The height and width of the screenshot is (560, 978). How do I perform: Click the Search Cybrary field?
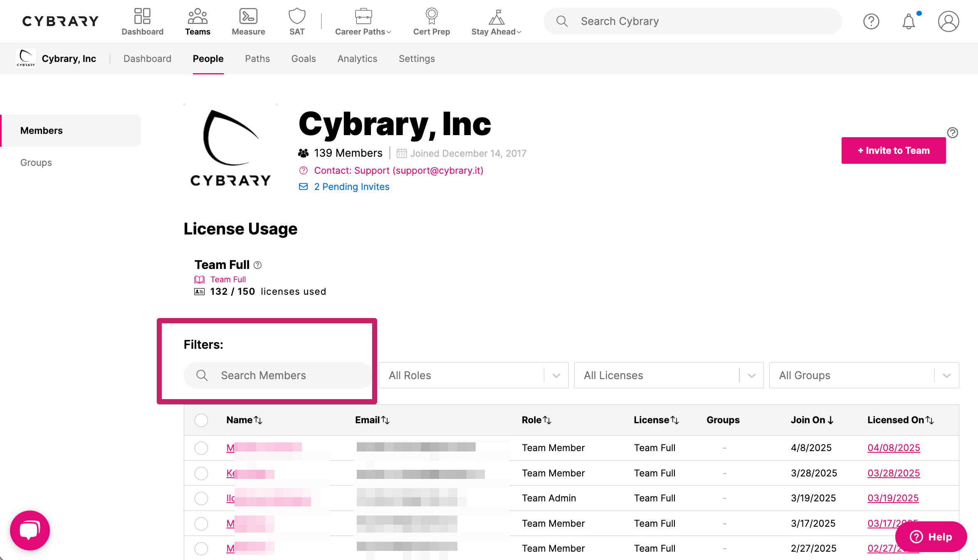693,21
